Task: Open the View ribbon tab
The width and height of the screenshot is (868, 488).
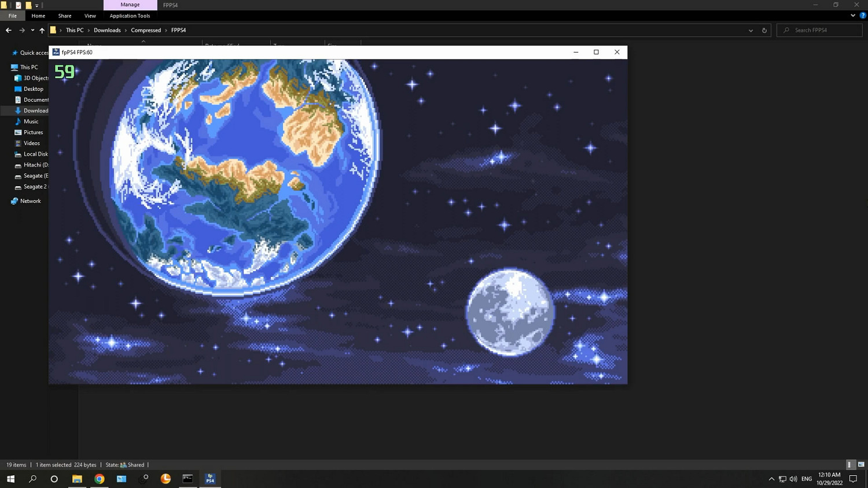Action: tap(90, 16)
